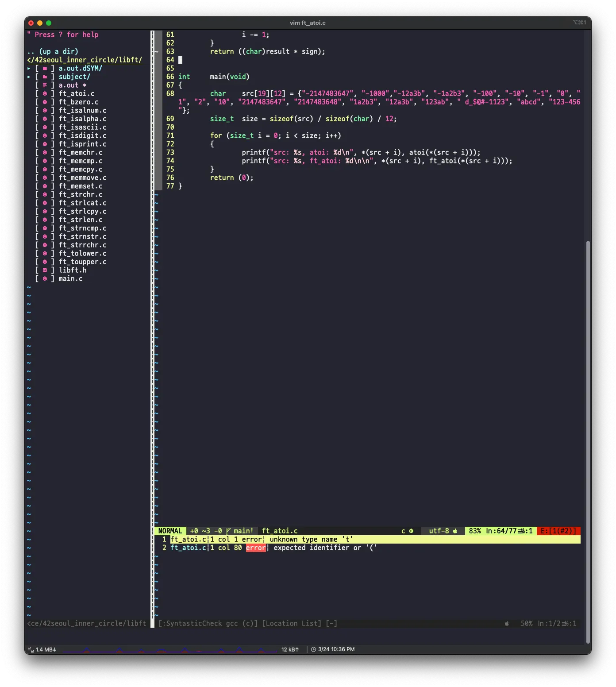Image resolution: width=616 pixels, height=687 pixels.
Task: Click the clock icon in the bottom bar
Action: pos(313,649)
